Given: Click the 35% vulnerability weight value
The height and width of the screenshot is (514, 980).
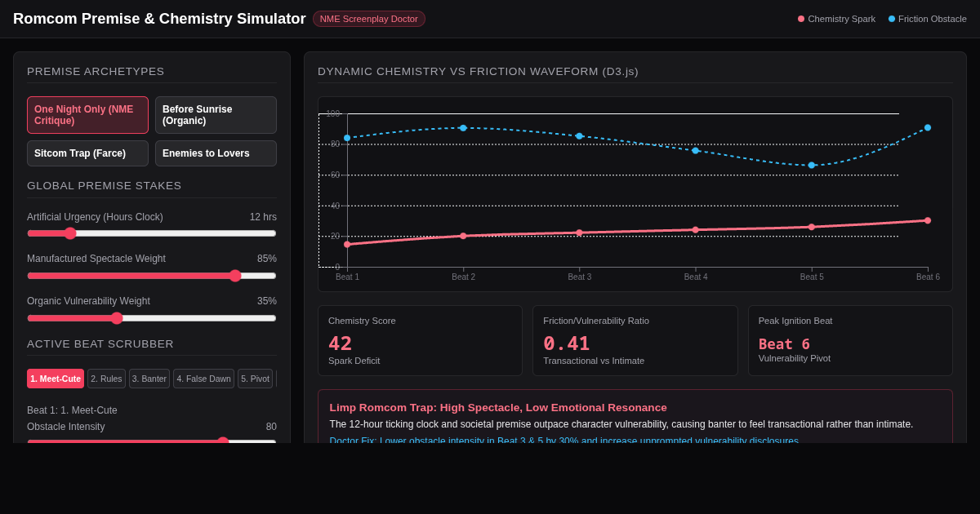Looking at the screenshot, I should click(267, 301).
